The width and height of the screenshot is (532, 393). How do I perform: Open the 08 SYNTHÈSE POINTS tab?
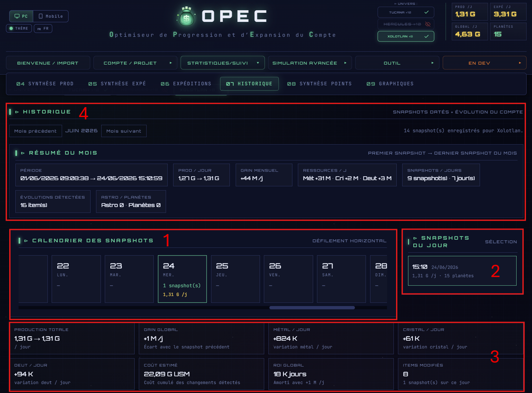pos(320,84)
